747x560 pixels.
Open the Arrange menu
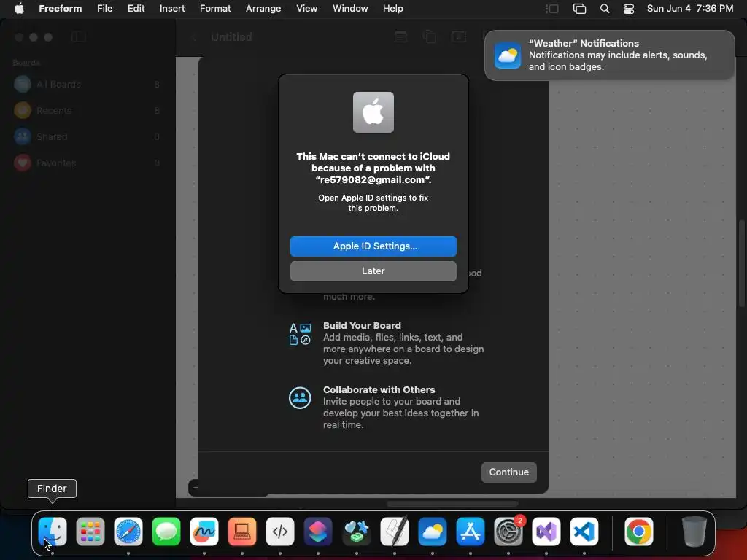pos(263,9)
